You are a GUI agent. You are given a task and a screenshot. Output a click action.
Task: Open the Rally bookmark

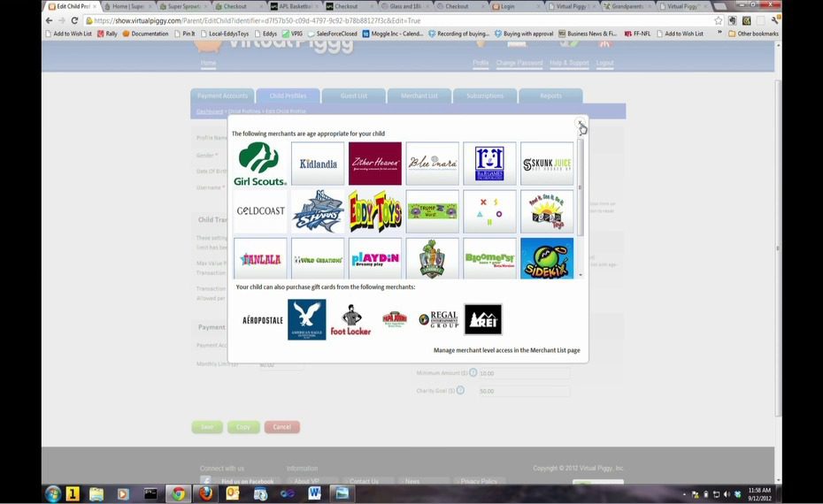[107, 34]
